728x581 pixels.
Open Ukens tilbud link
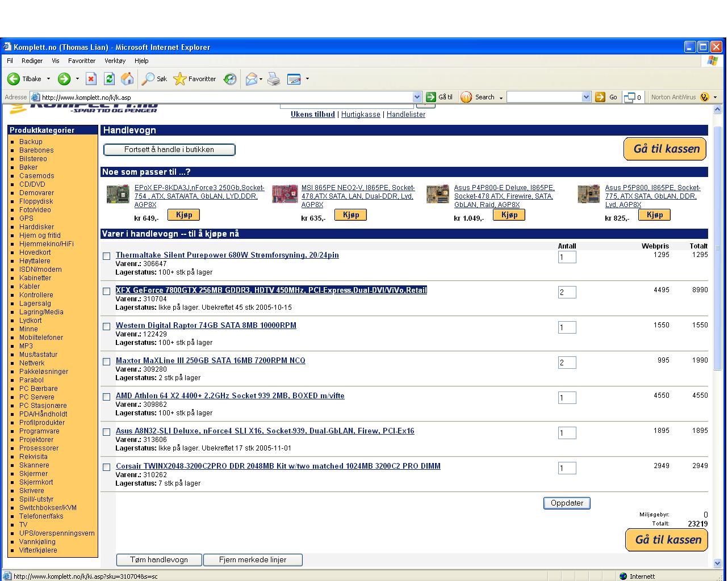[x=313, y=114]
